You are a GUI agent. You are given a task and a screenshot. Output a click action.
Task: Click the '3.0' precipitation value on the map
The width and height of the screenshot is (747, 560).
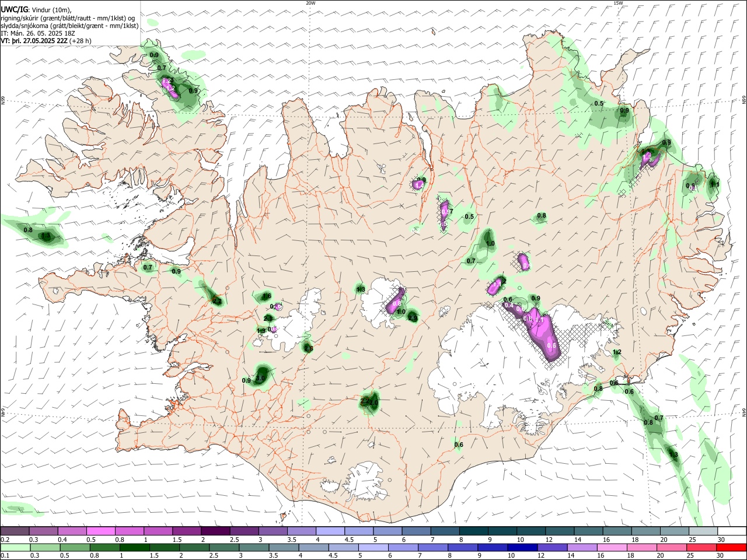[x=261, y=379]
